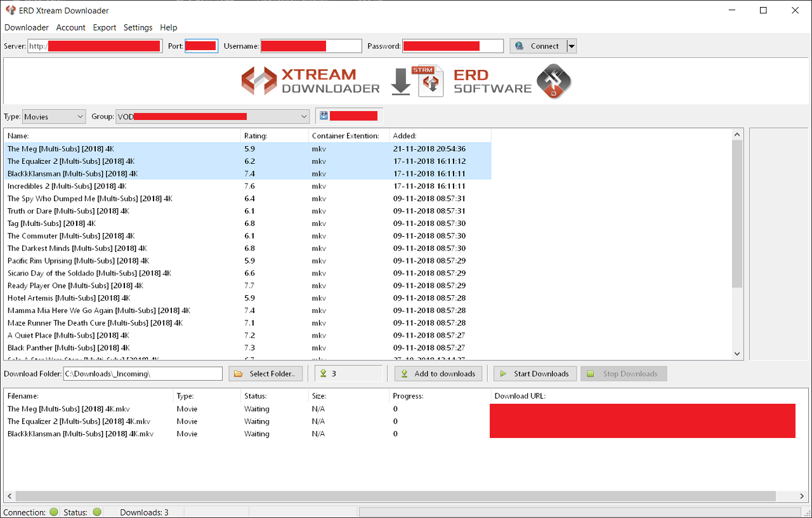Select "Mamma Mia Here We Go Again" row
812x518 pixels.
[247, 310]
